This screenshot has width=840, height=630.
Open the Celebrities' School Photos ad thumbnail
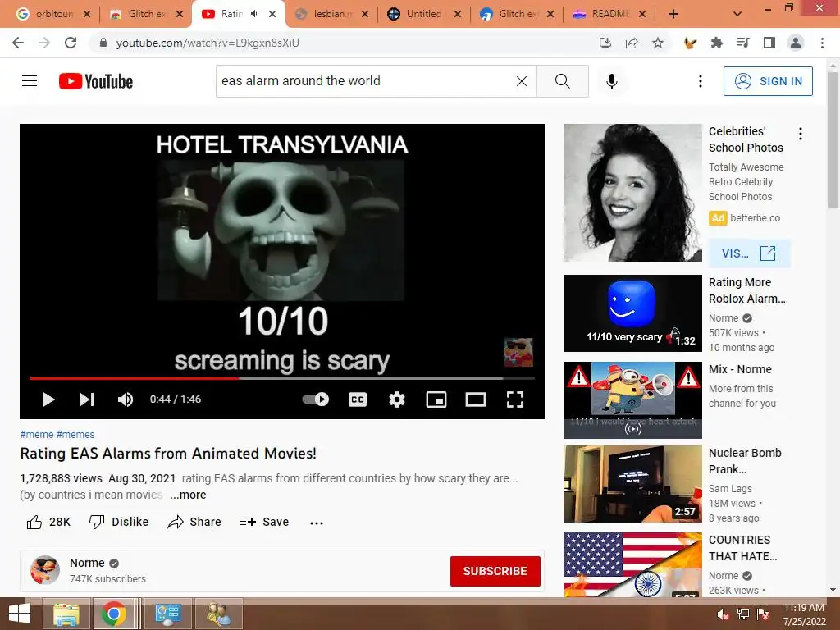632,193
